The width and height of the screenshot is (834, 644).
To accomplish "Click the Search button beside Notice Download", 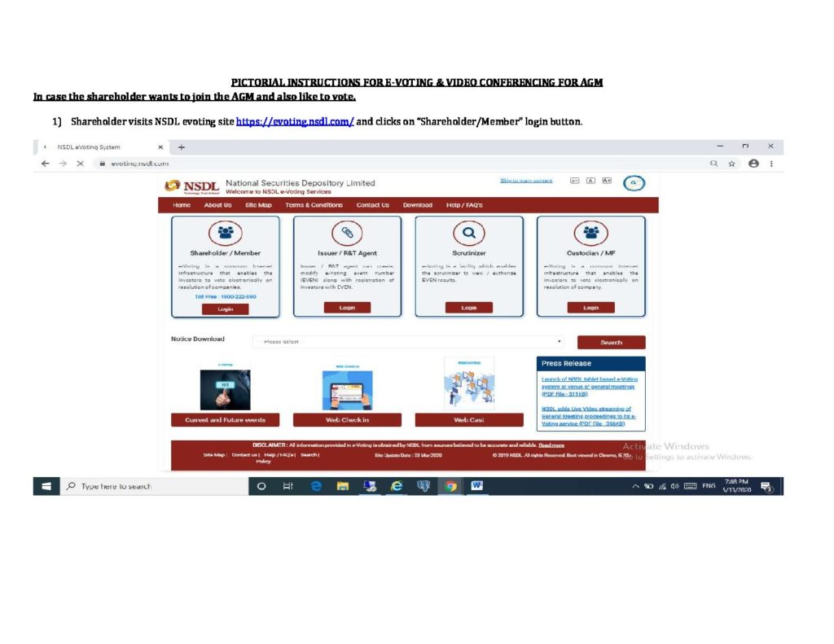I will 611,343.
